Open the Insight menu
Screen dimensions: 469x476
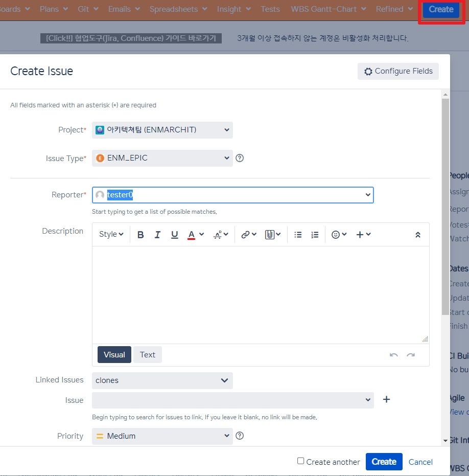coord(234,9)
